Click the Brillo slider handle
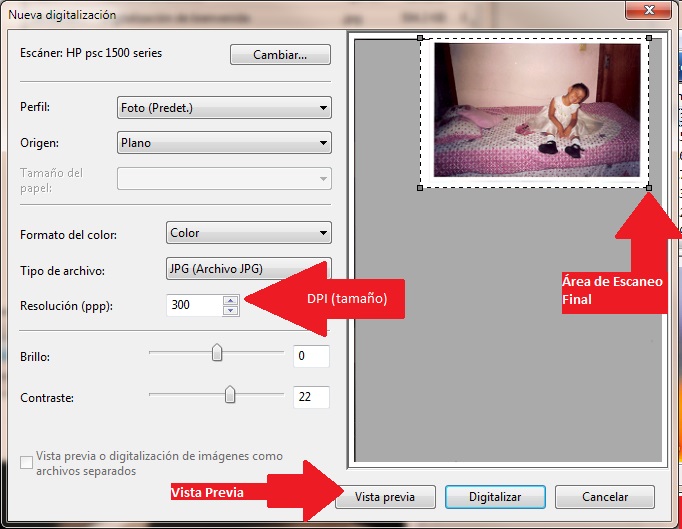Screen dimensions: 682x529 coord(217,352)
